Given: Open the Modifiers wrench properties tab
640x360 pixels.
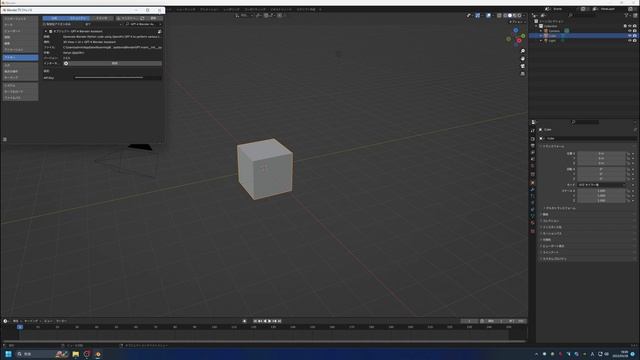Looking at the screenshot, I should click(533, 189).
